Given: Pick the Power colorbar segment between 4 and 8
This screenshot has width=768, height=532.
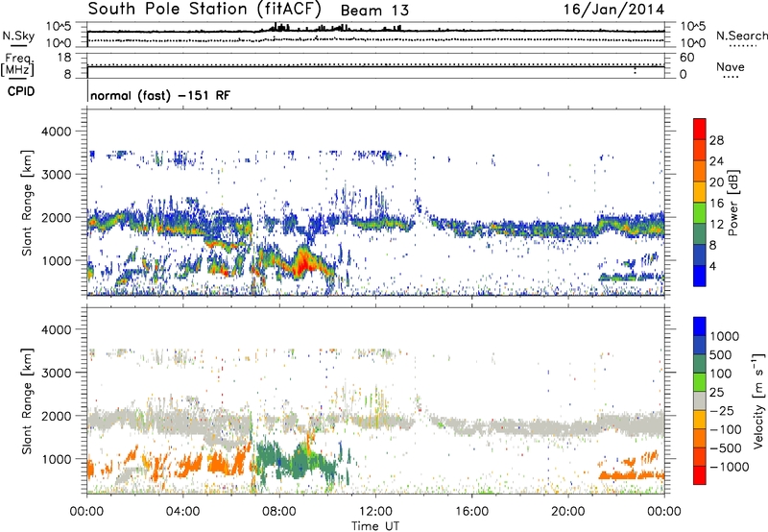Looking at the screenshot, I should pos(700,254).
